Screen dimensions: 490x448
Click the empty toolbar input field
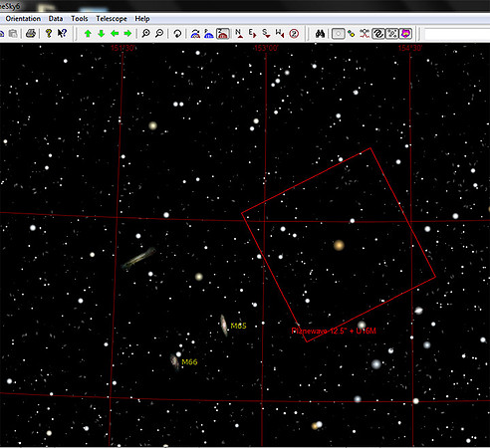click(457, 34)
